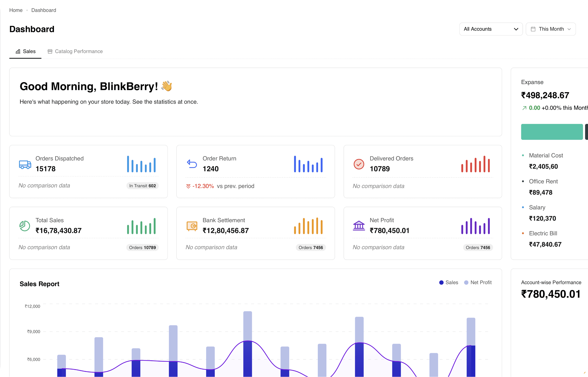Click the Salary blue legend dot
The width and height of the screenshot is (588, 377).
tap(523, 207)
